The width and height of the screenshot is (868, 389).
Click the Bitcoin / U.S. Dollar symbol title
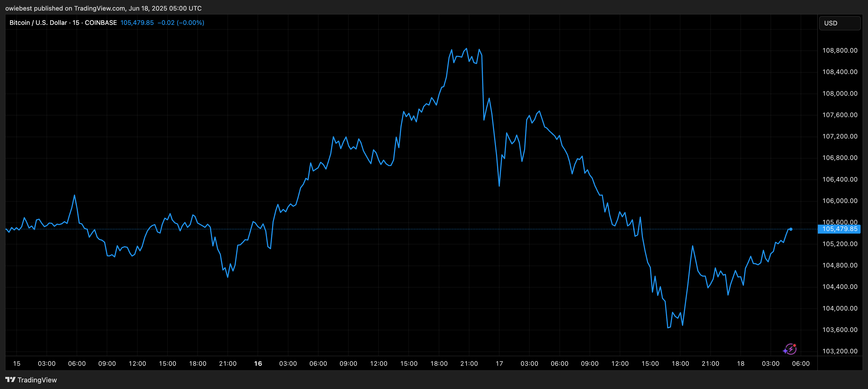38,22
